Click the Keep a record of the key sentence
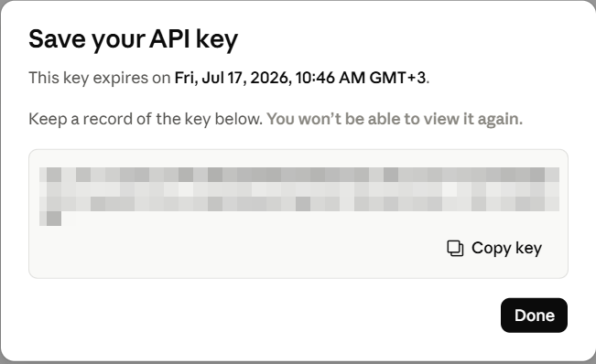Viewport: 596px width, 364px height. pyautogui.click(x=146, y=119)
